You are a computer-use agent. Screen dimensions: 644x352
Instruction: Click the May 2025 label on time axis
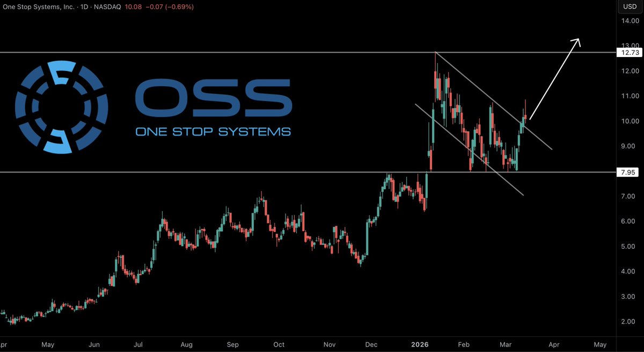(48, 344)
